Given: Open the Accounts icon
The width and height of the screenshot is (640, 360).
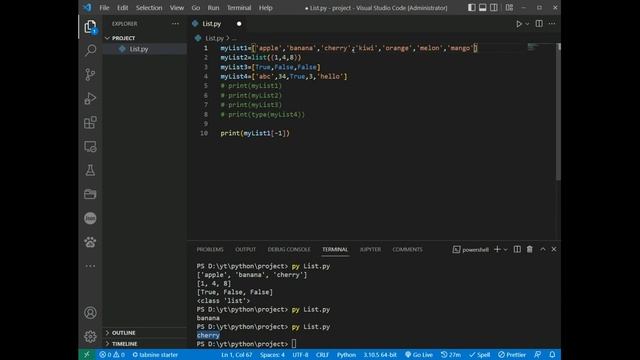Looking at the screenshot, I should (90, 313).
